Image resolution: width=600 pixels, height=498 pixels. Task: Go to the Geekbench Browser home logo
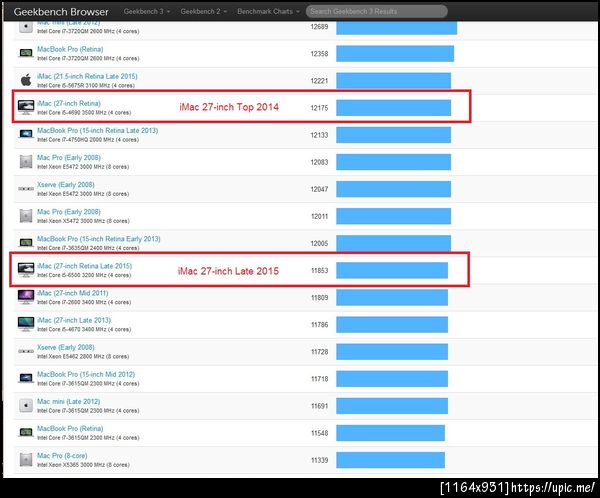[61, 12]
